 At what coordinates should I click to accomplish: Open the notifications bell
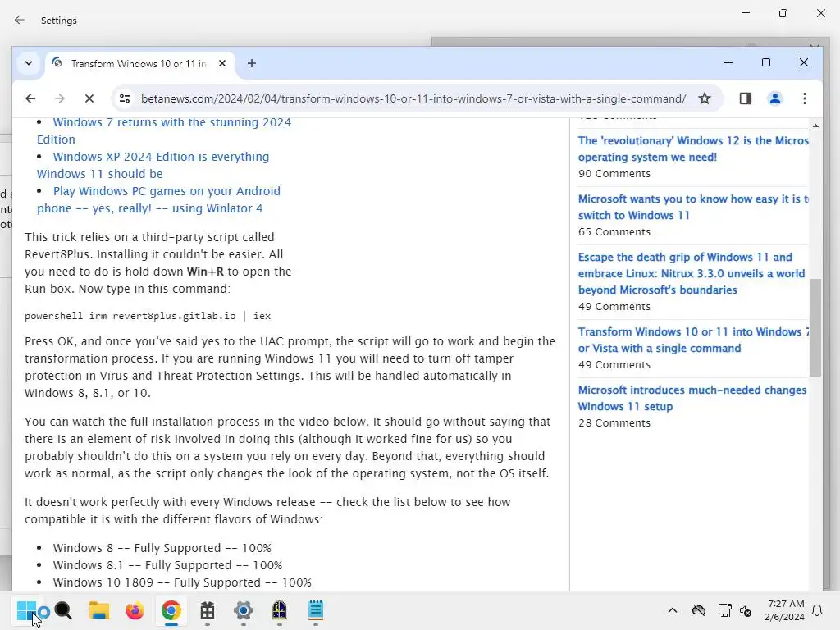point(817,610)
